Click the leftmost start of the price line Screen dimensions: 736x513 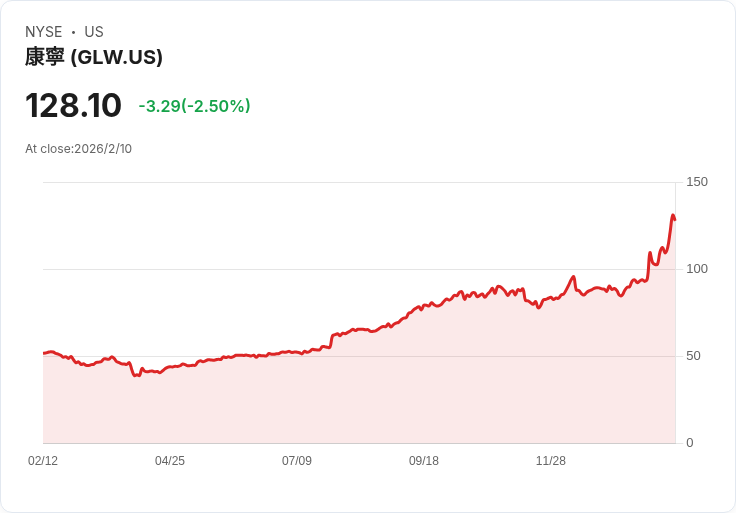[x=44, y=353]
